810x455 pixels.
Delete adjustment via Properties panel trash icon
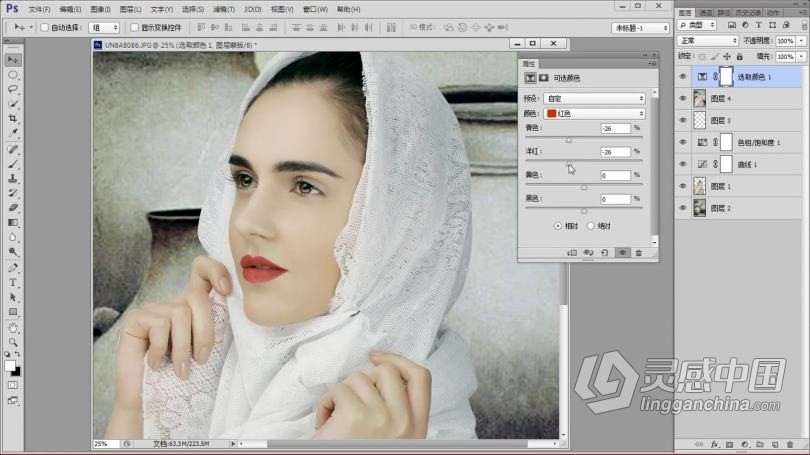[x=639, y=253]
